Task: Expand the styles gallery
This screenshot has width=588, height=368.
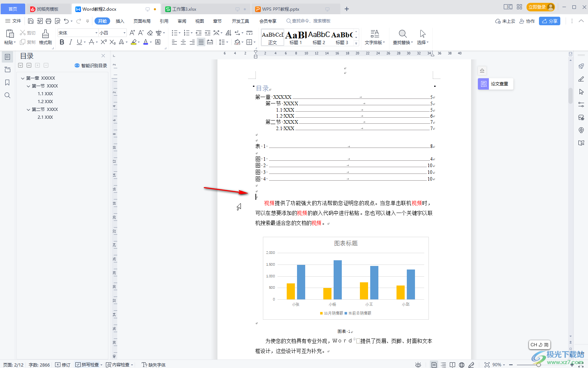Action: pos(356,43)
